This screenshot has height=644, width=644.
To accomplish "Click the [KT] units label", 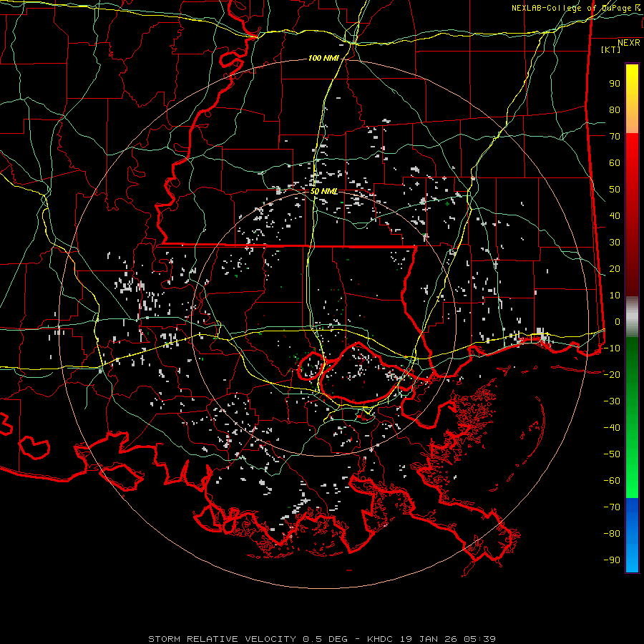I will click(x=610, y=49).
